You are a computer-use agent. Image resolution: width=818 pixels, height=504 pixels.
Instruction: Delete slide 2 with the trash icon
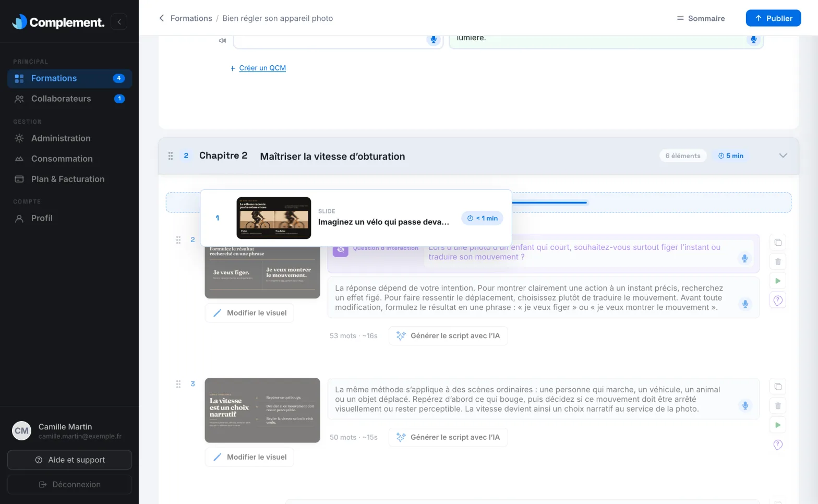tap(778, 261)
